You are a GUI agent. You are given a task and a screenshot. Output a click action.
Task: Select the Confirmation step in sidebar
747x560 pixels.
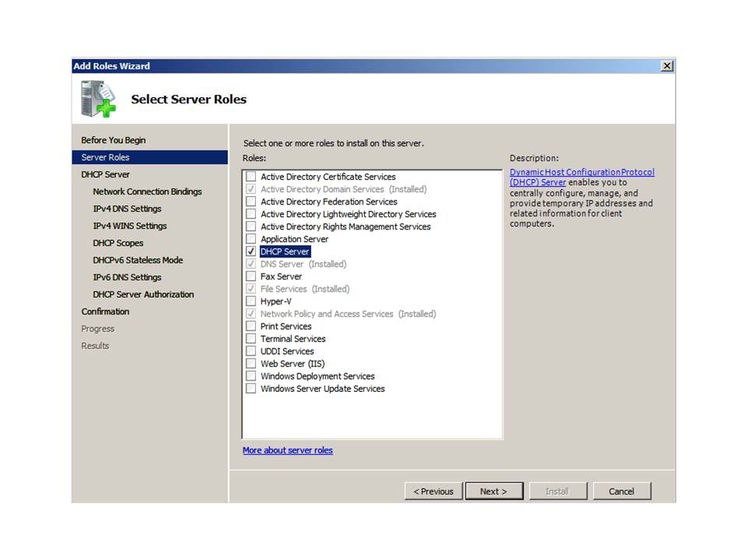click(106, 311)
